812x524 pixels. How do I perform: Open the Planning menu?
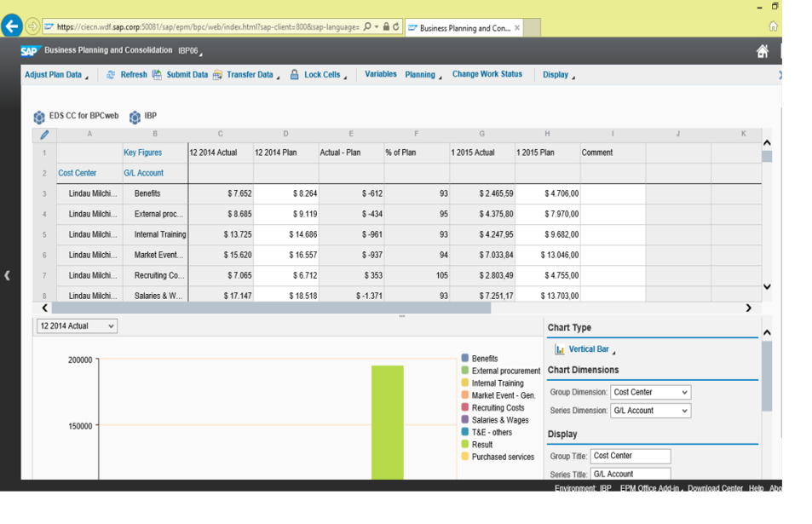(x=423, y=75)
